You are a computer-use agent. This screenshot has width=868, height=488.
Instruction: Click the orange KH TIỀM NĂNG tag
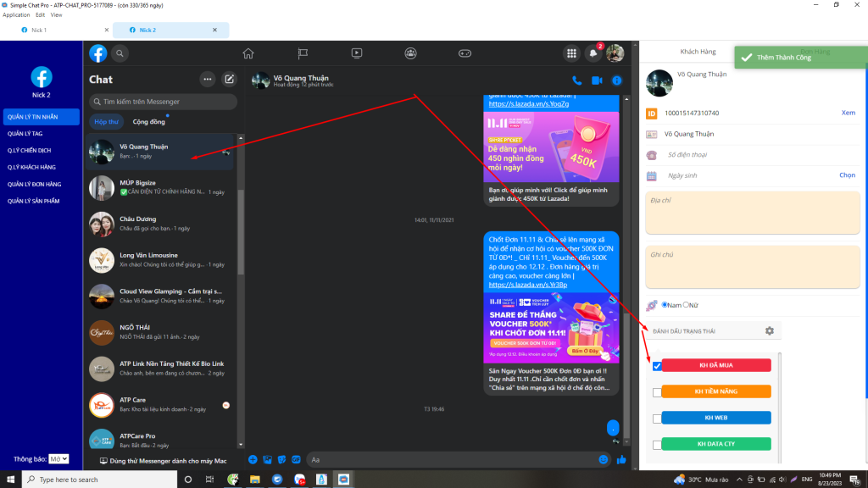point(715,391)
